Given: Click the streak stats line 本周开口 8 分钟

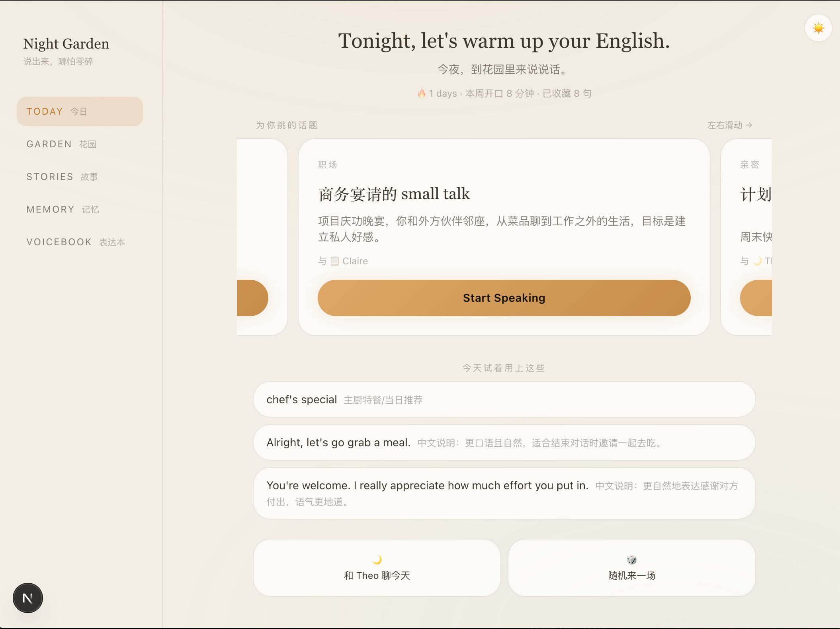Looking at the screenshot, I should [x=500, y=94].
